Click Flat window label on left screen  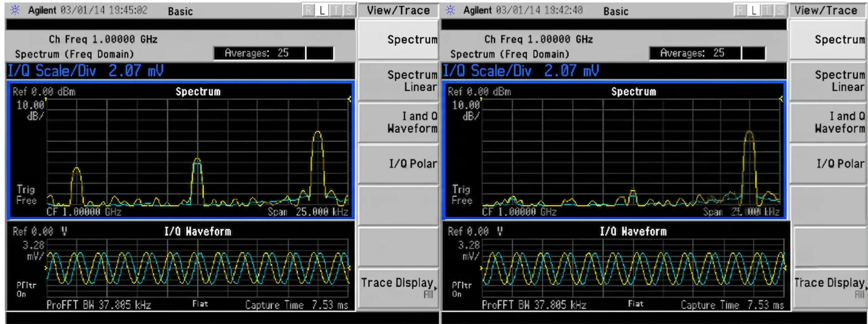(200, 304)
